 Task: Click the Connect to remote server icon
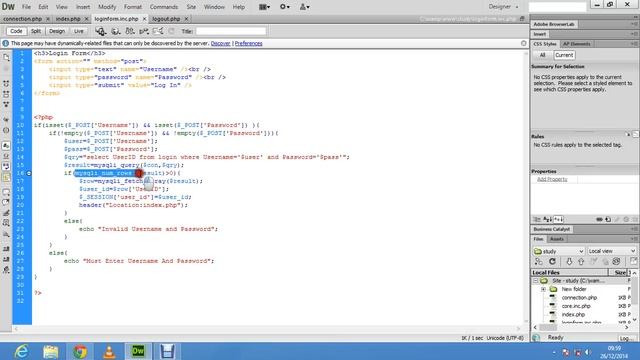click(x=539, y=261)
